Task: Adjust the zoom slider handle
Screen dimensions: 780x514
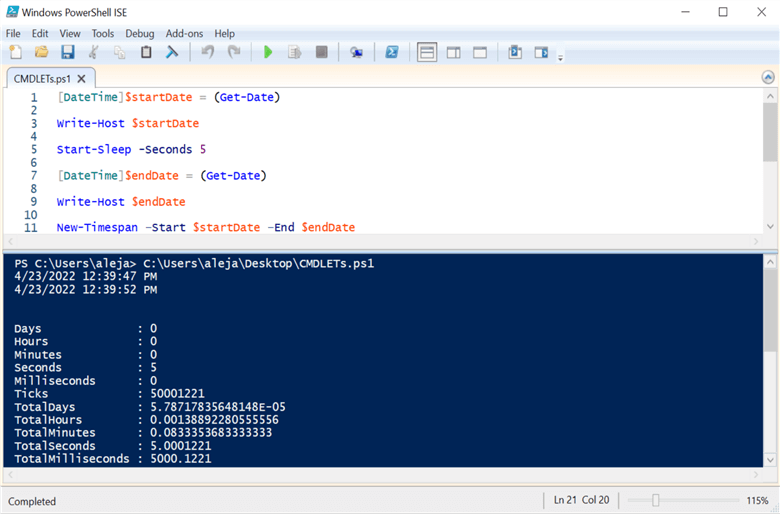Action: tap(656, 500)
